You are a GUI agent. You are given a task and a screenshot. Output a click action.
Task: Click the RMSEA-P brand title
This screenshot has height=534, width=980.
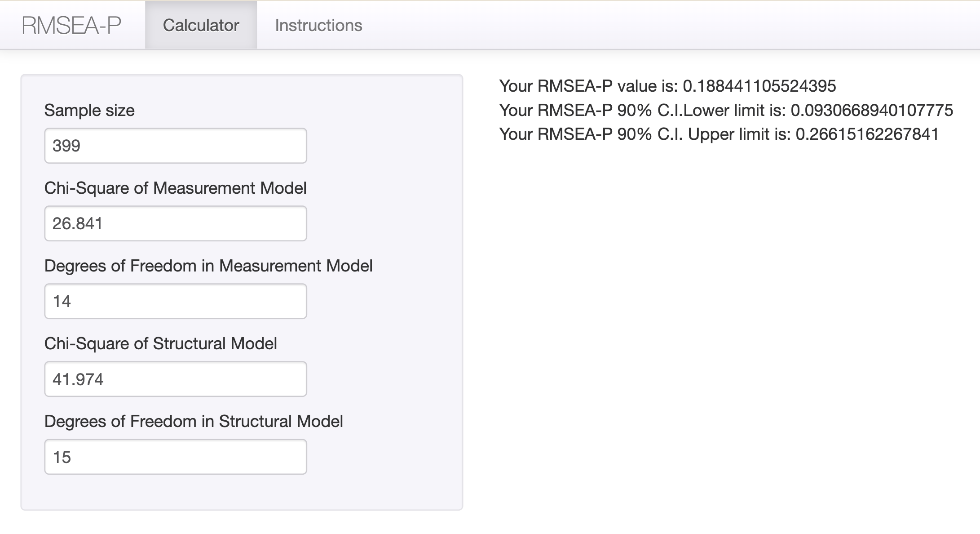coord(71,25)
